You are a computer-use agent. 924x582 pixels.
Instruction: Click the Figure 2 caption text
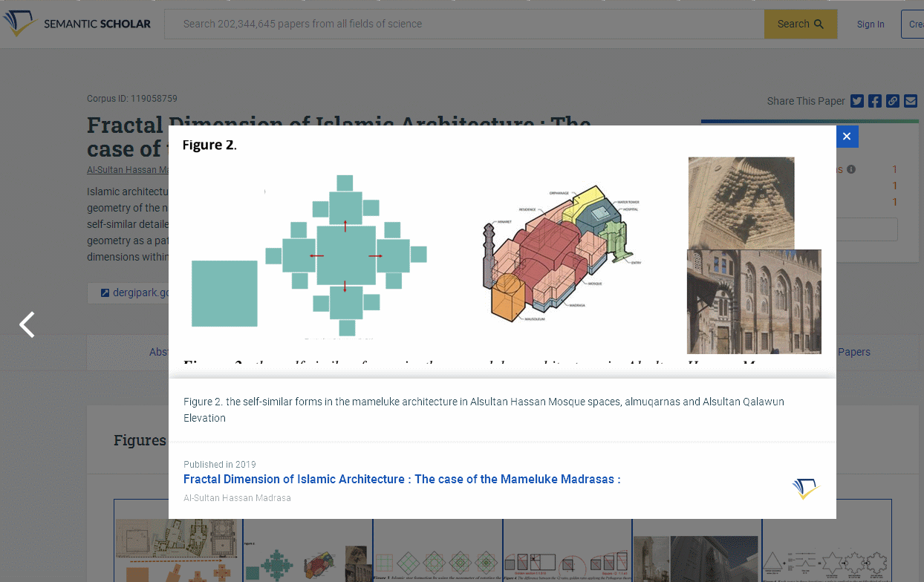click(x=484, y=410)
